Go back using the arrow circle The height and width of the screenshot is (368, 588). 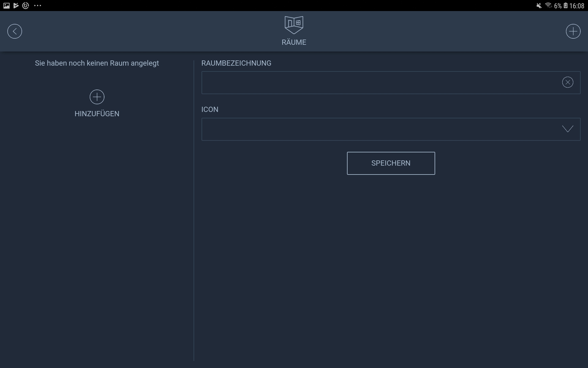point(15,31)
